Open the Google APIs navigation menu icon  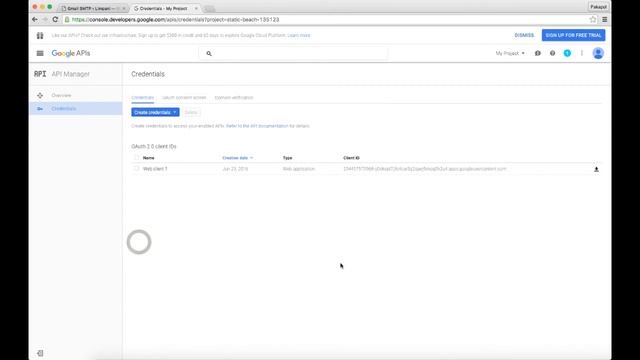coord(40,53)
